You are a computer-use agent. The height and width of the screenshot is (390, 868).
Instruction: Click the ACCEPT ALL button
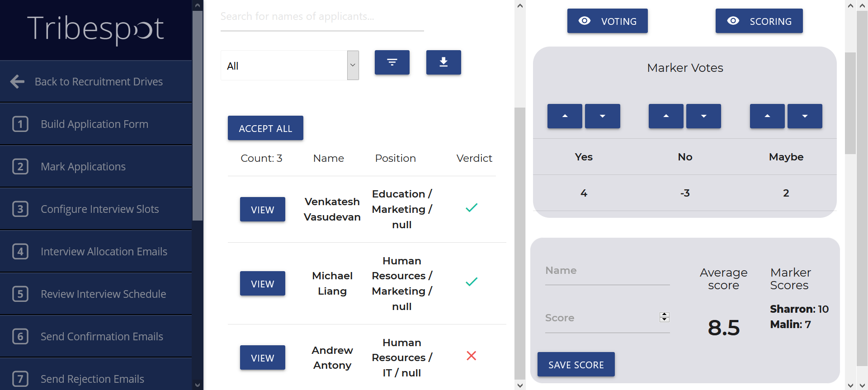[265, 128]
